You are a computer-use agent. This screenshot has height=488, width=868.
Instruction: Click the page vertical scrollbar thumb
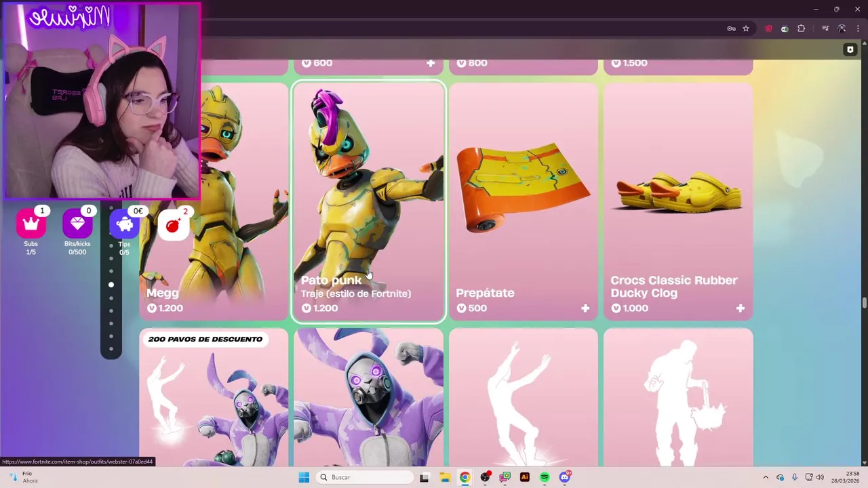pos(864,302)
